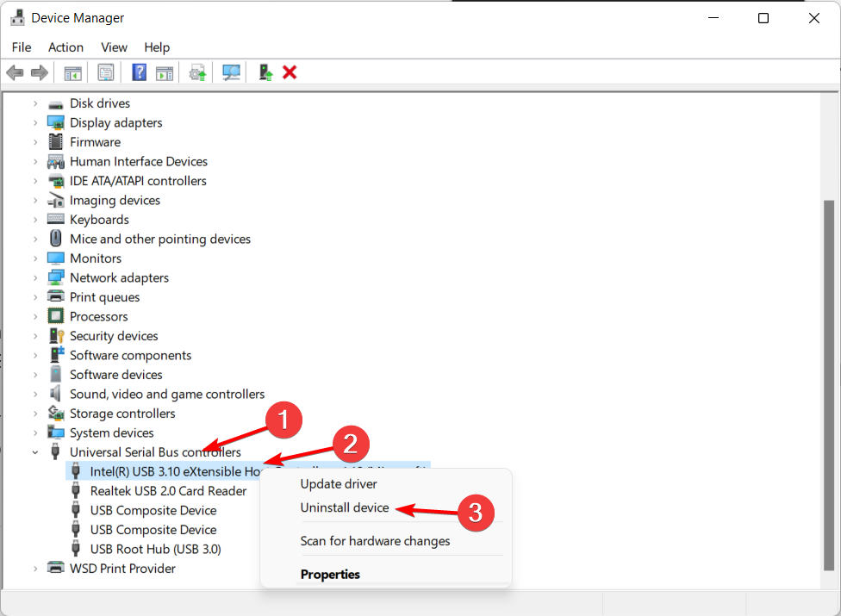Expand the System devices category

[x=35, y=433]
